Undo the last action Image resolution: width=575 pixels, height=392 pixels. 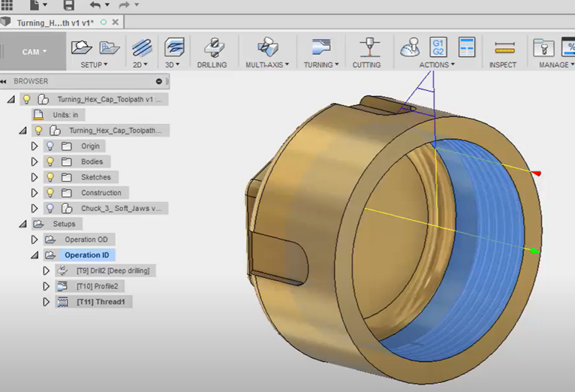[95, 5]
